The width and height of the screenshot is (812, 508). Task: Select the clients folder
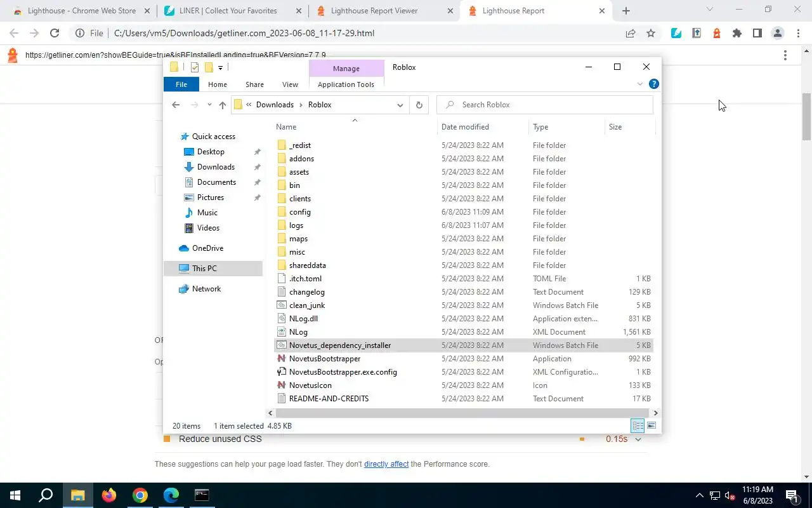pos(300,199)
